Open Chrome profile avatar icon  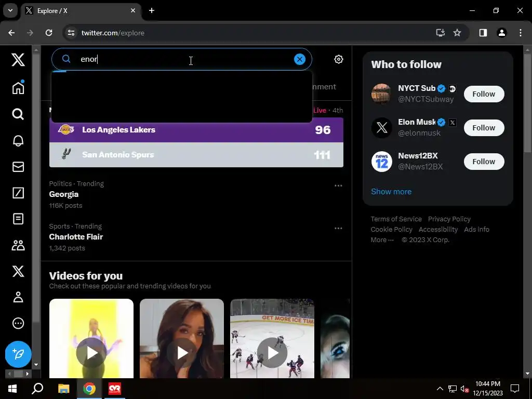(502, 33)
